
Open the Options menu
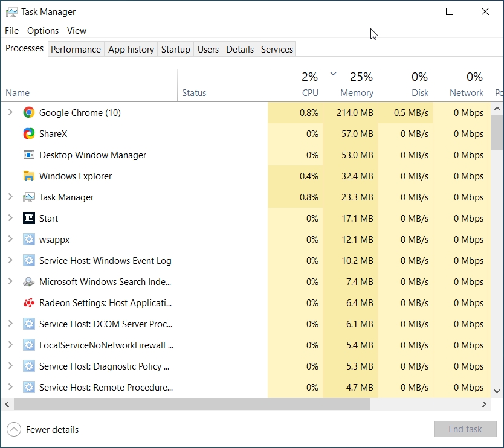coord(43,30)
